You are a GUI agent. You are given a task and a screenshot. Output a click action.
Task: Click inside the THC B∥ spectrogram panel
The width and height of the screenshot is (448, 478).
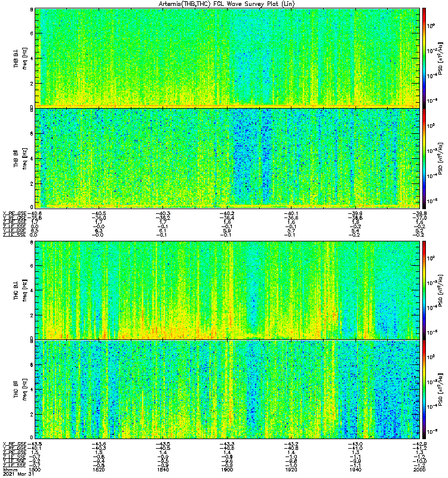tap(228, 390)
